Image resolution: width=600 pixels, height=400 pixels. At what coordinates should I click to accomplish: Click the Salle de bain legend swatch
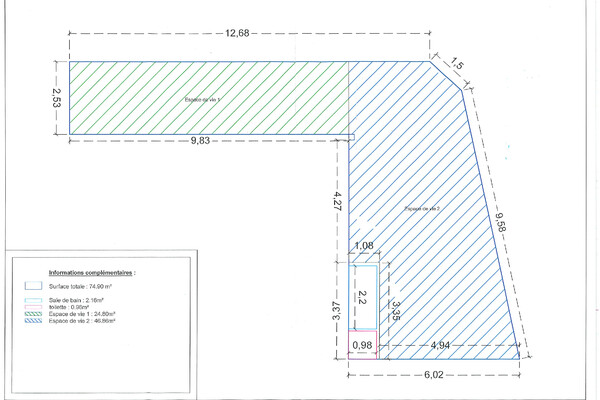click(x=34, y=299)
